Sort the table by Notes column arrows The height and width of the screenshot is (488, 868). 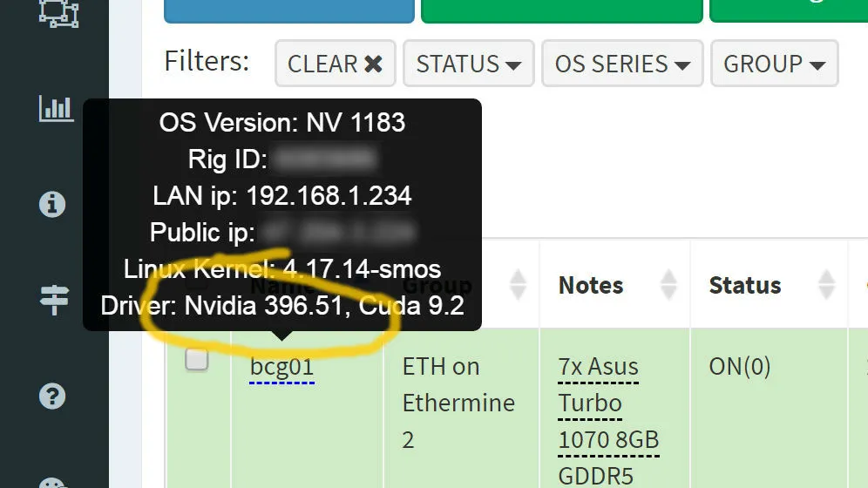tap(668, 284)
